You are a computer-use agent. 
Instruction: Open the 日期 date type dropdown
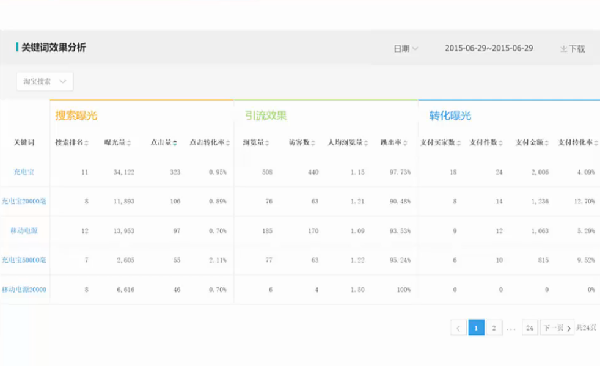406,49
